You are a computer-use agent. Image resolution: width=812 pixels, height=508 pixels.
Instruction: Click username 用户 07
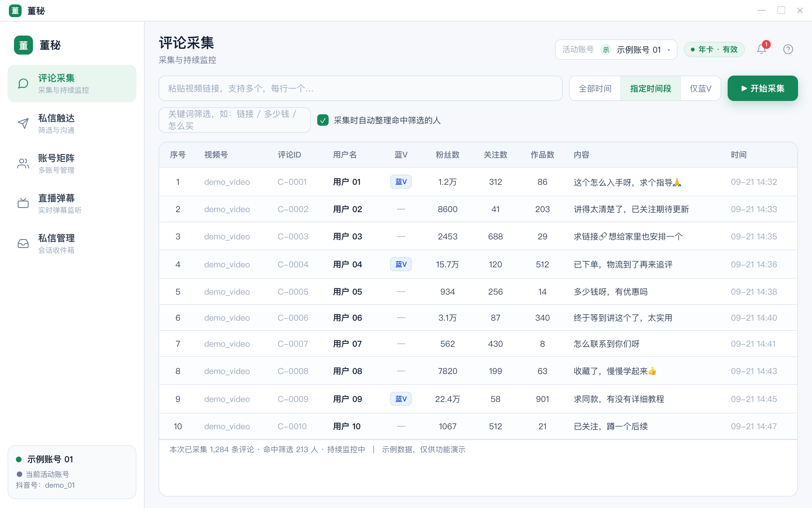[347, 344]
